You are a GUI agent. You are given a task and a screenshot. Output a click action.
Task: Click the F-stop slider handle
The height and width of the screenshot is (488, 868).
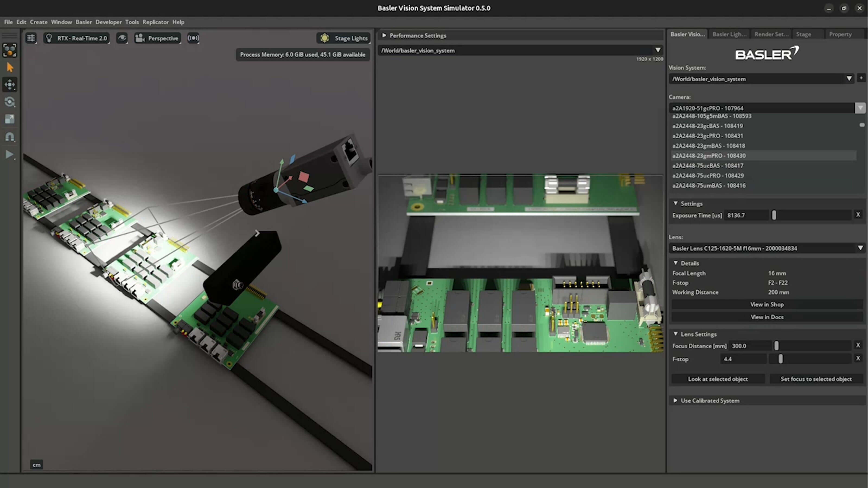tap(780, 359)
